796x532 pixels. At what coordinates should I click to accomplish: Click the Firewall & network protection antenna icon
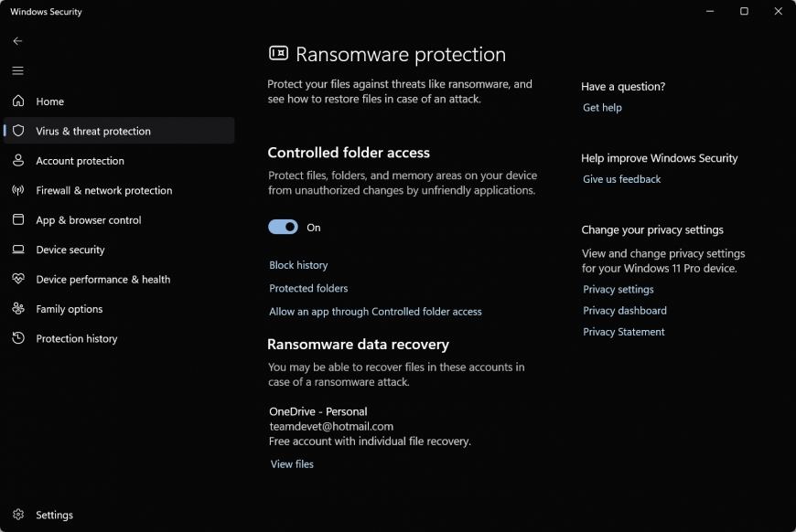pyautogui.click(x=18, y=190)
